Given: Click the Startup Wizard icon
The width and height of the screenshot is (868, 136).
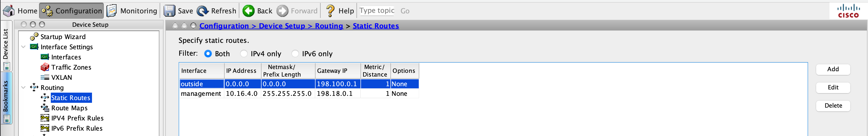Looking at the screenshot, I should [x=34, y=36].
